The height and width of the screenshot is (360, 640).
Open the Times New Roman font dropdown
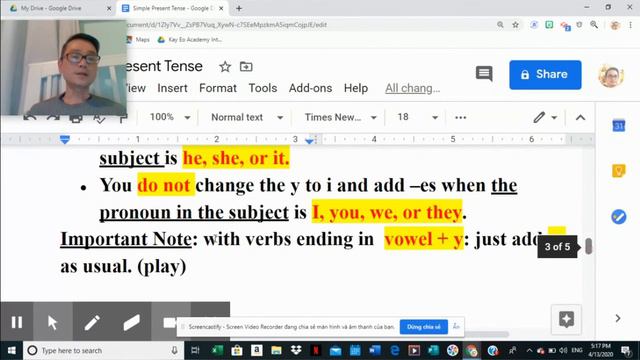click(340, 118)
